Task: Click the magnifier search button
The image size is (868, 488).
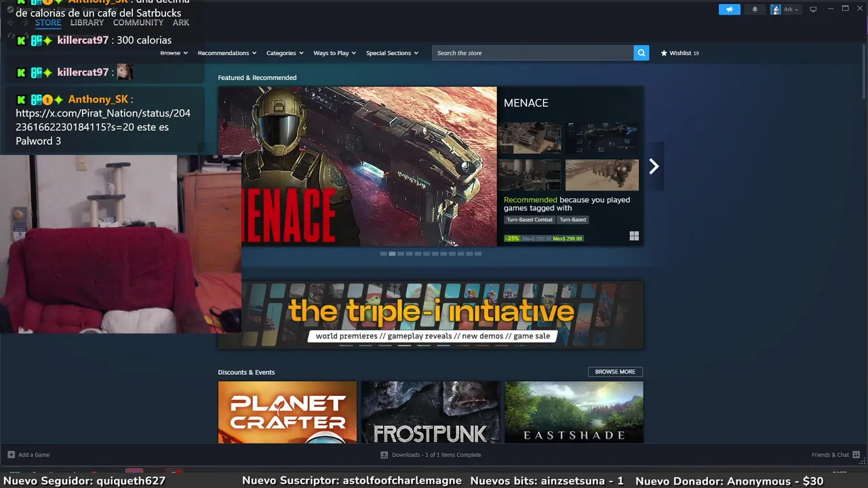Action: point(642,53)
